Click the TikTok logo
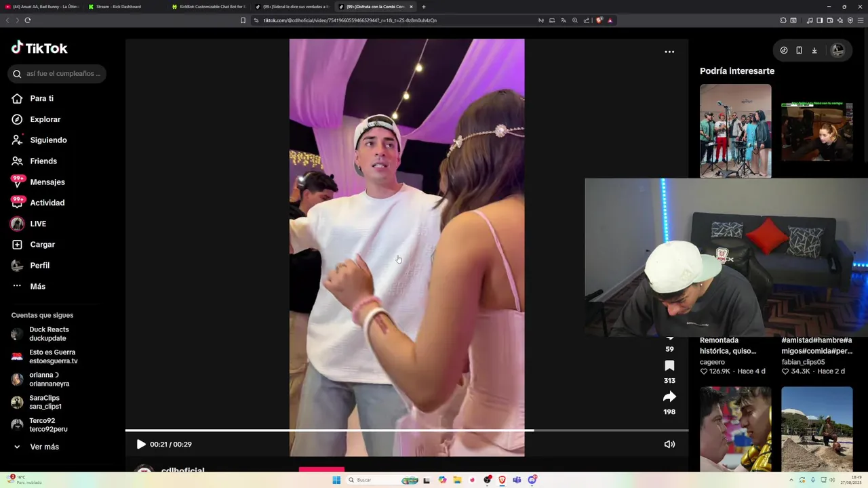This screenshot has width=868, height=488. (39, 47)
